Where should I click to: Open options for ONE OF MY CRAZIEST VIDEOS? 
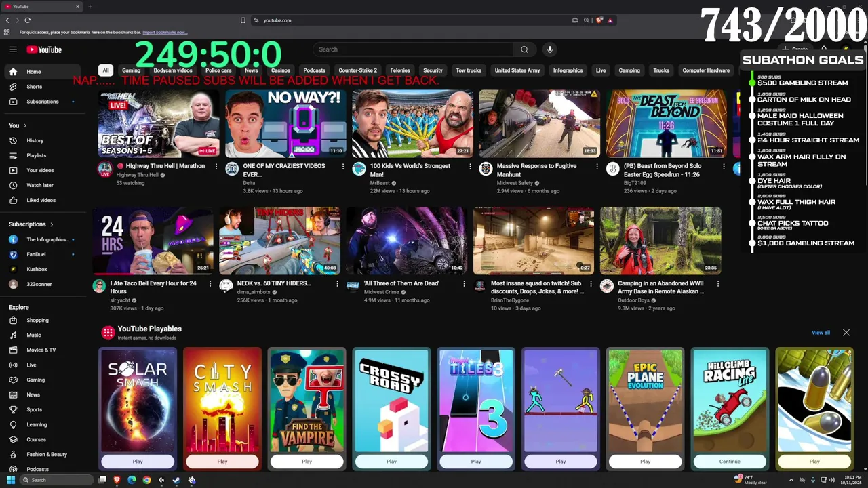pos(343,166)
